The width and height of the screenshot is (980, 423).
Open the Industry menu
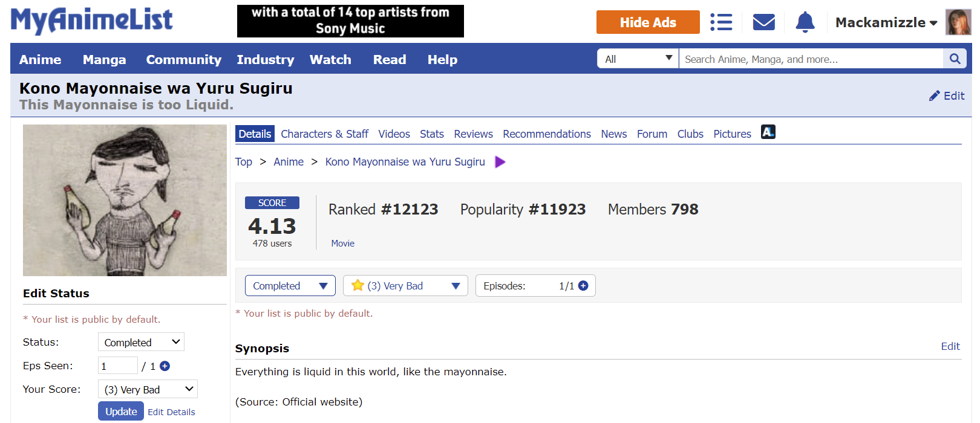(266, 59)
